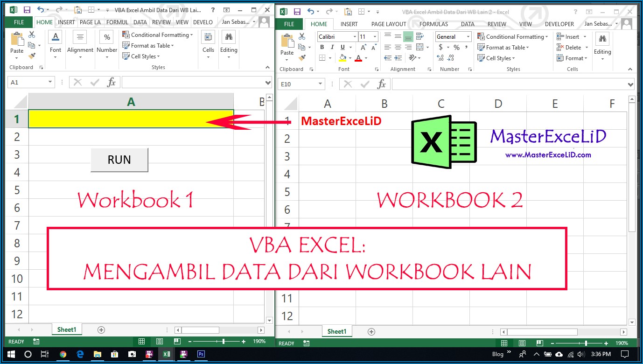Click Percent Style icon in Workbook 2

pos(456,47)
